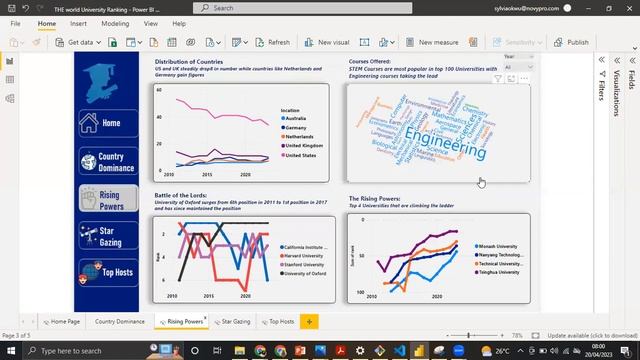The image size is (640, 360).
Task: Open the filter icon on word cloud visual
Action: click(498, 79)
